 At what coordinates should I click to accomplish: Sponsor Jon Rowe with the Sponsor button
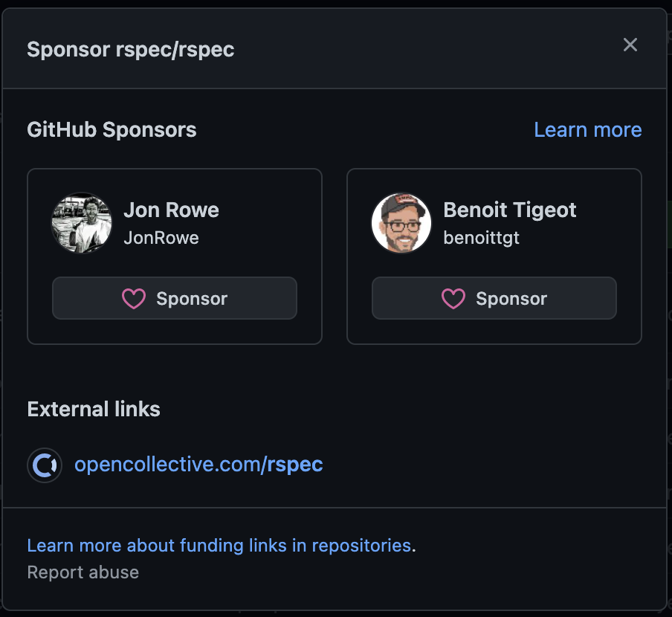coord(175,298)
